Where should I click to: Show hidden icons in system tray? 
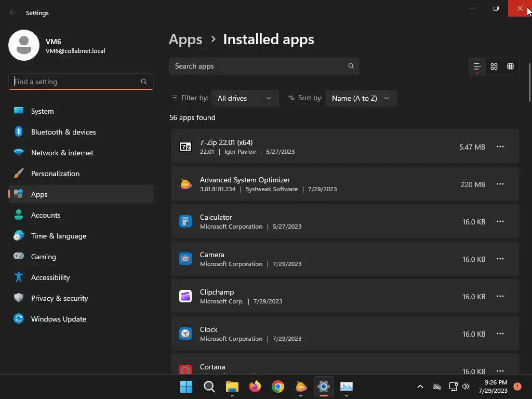[x=420, y=387]
